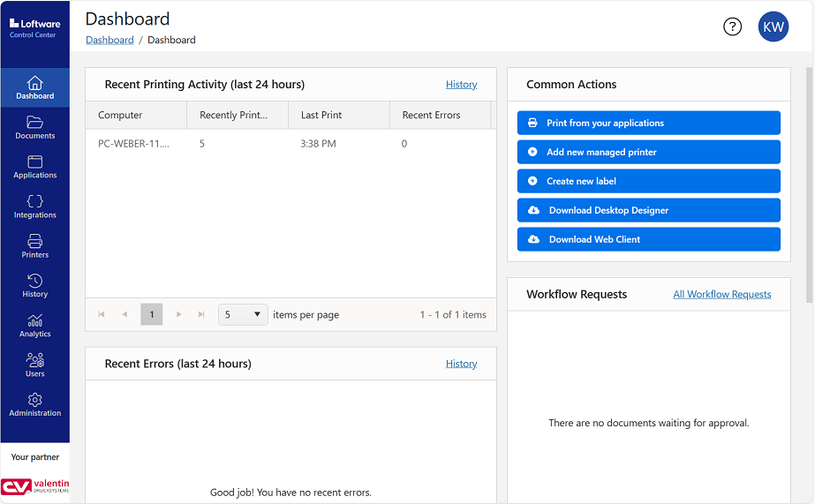The image size is (815, 504).
Task: Click the Dashboard breadcrumb link
Action: pyautogui.click(x=109, y=40)
